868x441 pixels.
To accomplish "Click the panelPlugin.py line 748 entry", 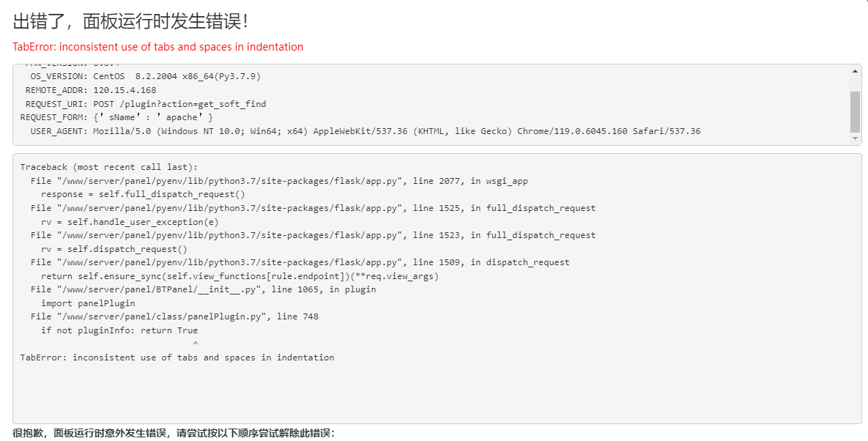I will pyautogui.click(x=174, y=316).
